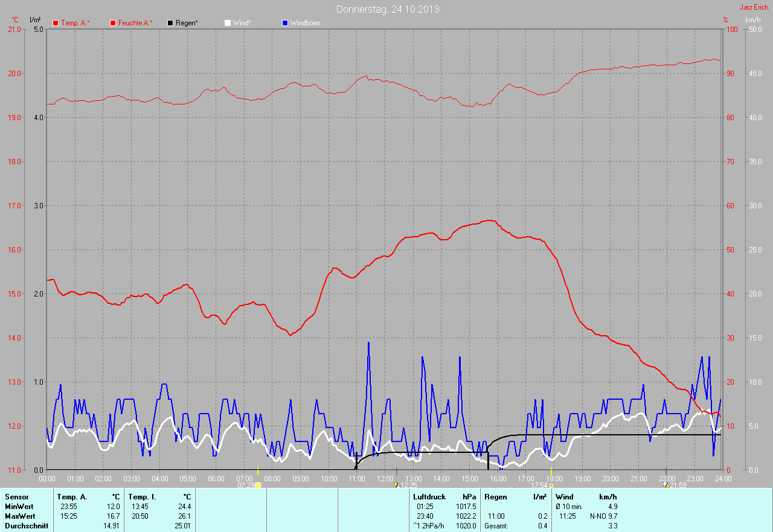This screenshot has height=532, width=773.
Task: Click the Regen header in statistics table
Action: click(x=496, y=497)
